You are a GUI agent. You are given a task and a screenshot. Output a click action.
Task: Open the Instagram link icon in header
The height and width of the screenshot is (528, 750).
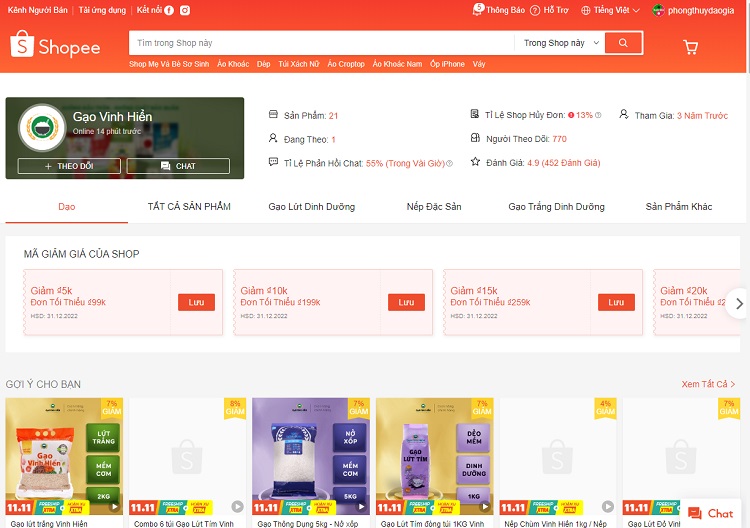pos(185,11)
